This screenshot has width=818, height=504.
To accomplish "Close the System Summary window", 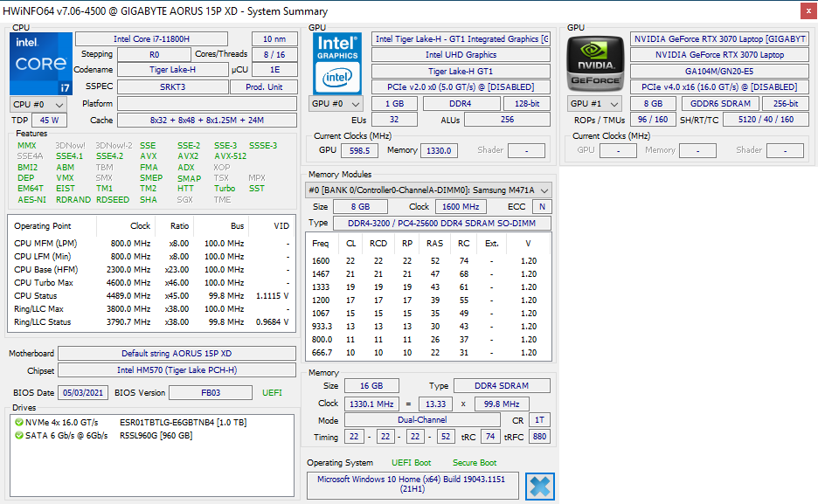I will click(808, 11).
